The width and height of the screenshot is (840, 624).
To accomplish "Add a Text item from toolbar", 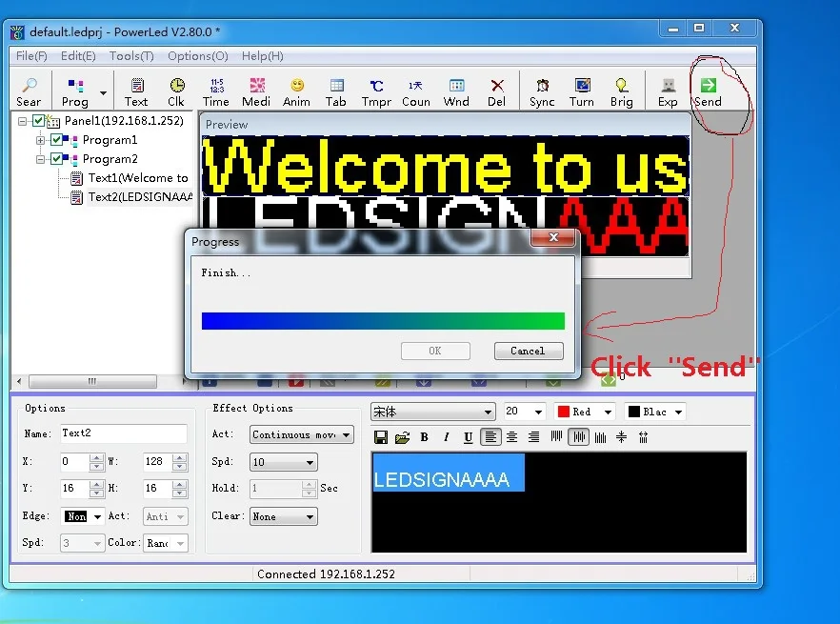I will [136, 91].
